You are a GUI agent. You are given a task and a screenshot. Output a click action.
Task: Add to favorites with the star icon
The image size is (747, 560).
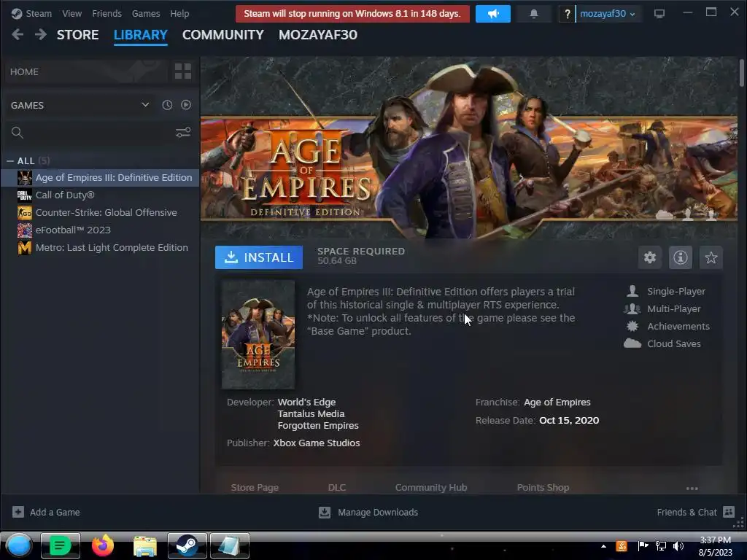pyautogui.click(x=711, y=257)
